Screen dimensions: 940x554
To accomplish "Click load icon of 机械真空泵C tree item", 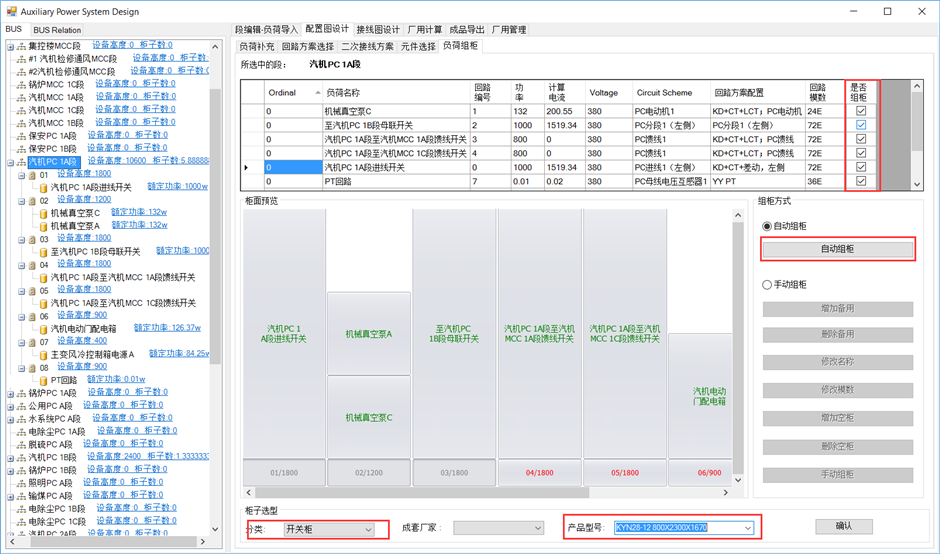I will coord(43,213).
